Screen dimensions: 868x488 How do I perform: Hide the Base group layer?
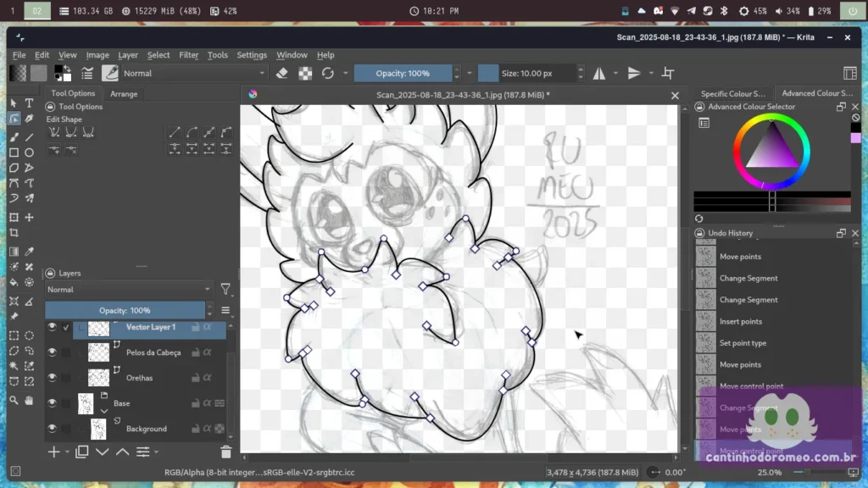coord(52,402)
